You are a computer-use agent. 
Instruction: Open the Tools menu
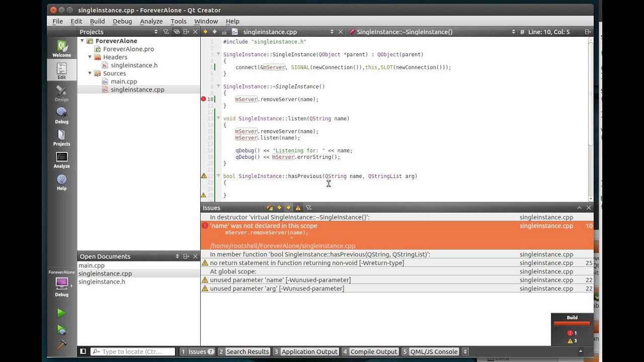[179, 21]
